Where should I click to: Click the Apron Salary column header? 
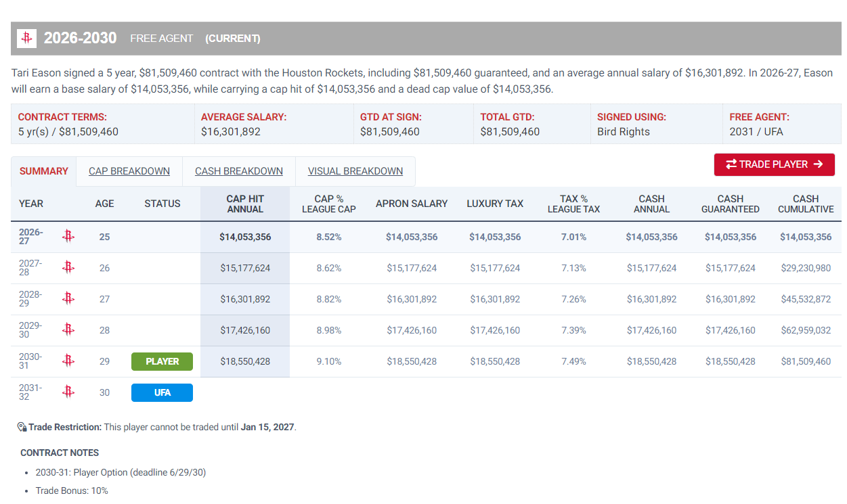pyautogui.click(x=412, y=204)
